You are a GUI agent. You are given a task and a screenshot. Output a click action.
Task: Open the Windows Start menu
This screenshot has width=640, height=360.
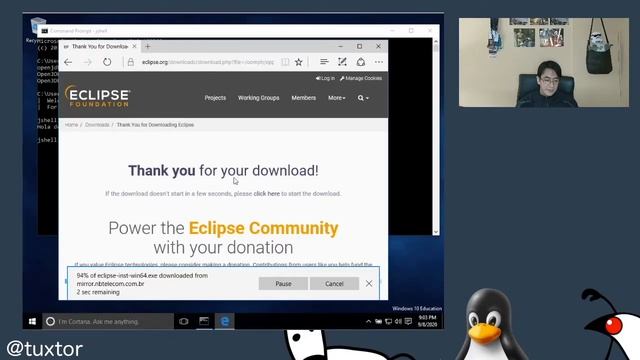point(32,322)
